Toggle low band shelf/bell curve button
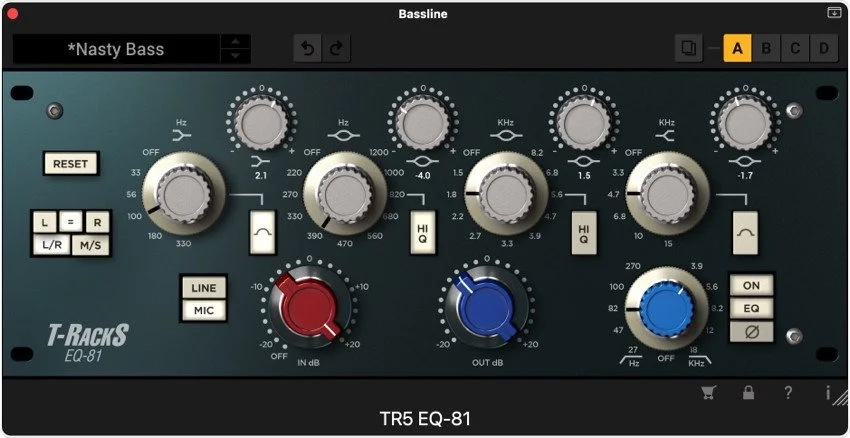850x438 pixels. click(x=262, y=233)
